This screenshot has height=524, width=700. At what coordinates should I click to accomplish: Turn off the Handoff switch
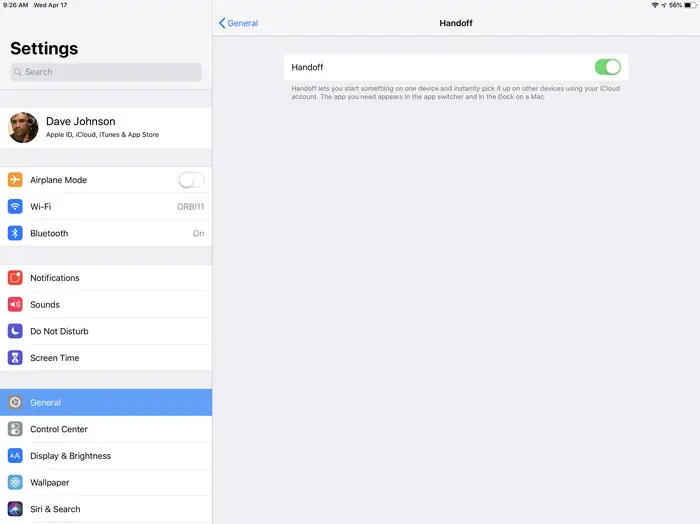(x=608, y=67)
